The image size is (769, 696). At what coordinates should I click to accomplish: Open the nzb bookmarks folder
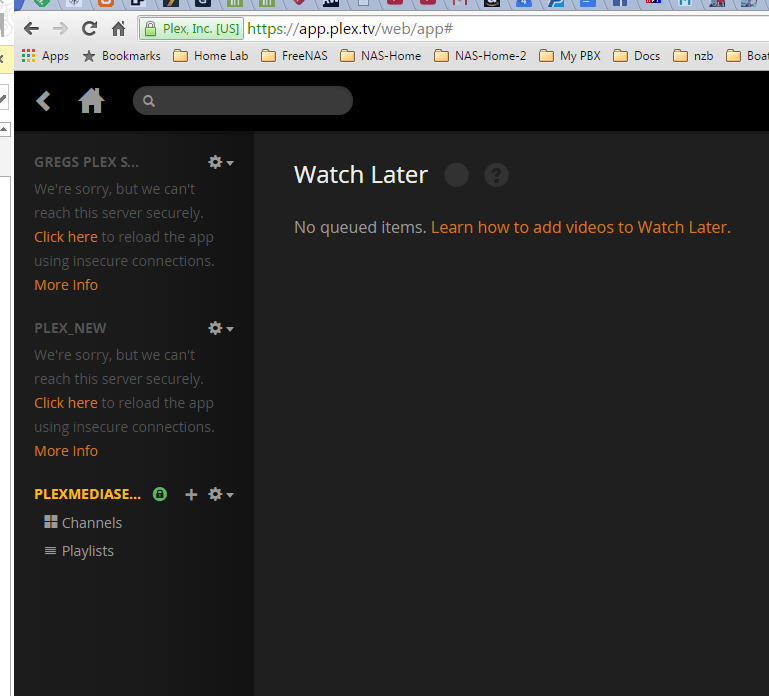click(693, 56)
